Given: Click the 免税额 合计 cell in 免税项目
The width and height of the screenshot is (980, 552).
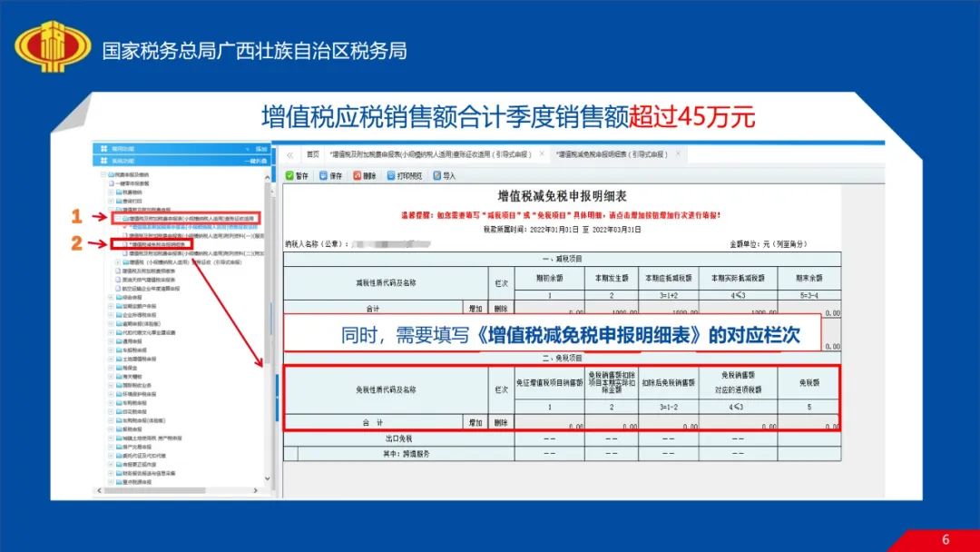Looking at the screenshot, I should pyautogui.click(x=808, y=423).
